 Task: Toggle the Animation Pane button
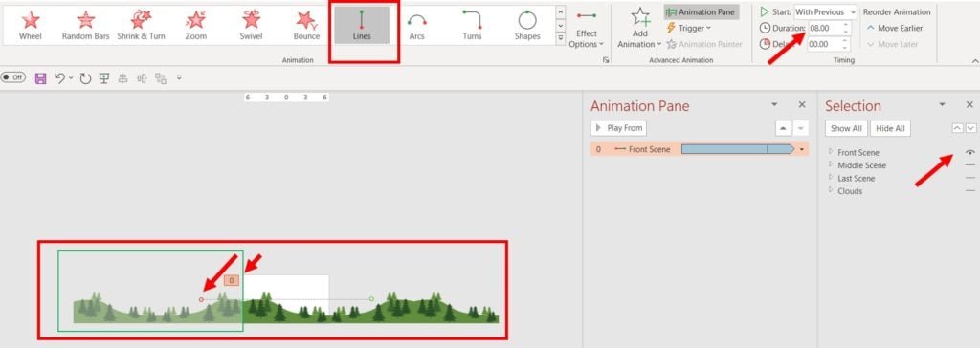[x=702, y=11]
